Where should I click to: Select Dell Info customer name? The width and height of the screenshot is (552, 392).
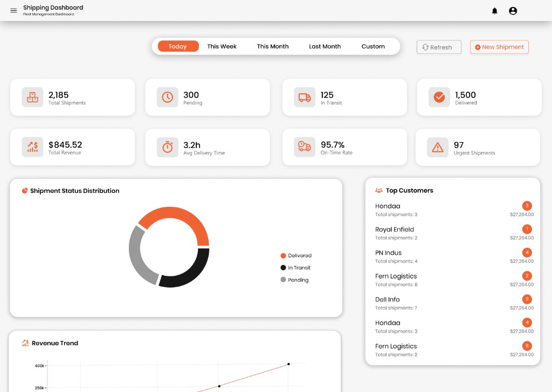coord(387,299)
